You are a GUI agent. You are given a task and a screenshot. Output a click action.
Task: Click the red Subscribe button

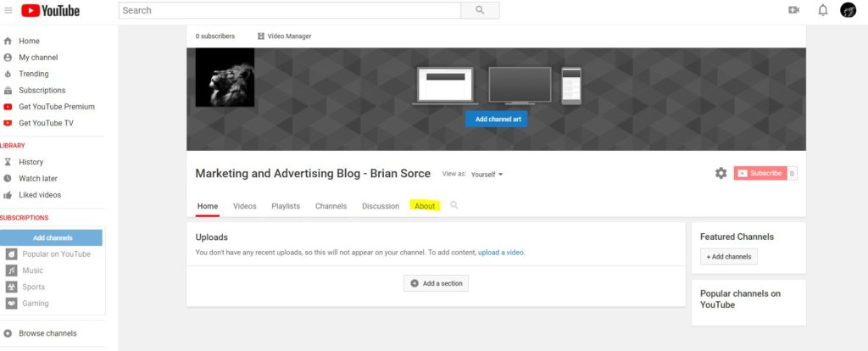pyautogui.click(x=760, y=173)
